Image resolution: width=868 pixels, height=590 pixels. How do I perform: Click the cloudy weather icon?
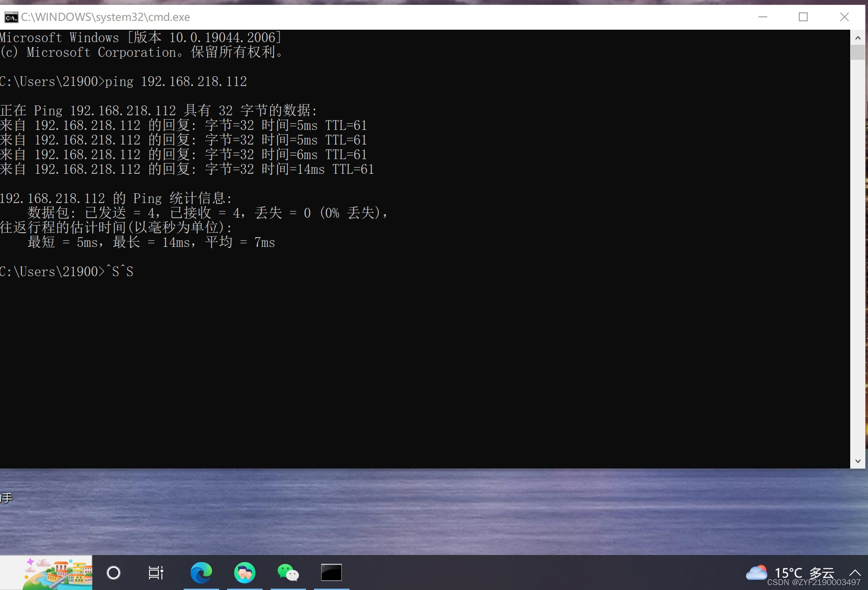tap(757, 572)
